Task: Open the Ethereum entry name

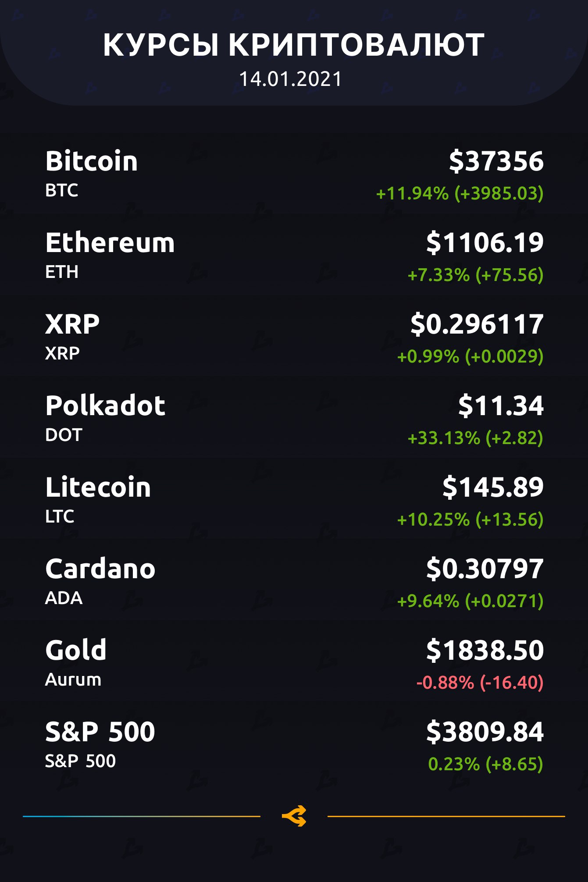Action: (110, 242)
